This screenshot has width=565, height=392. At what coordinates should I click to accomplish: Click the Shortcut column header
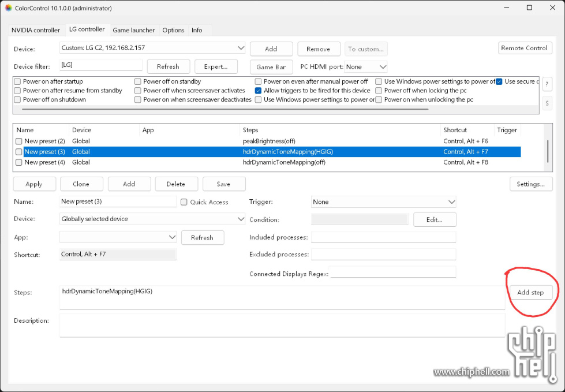(x=467, y=130)
